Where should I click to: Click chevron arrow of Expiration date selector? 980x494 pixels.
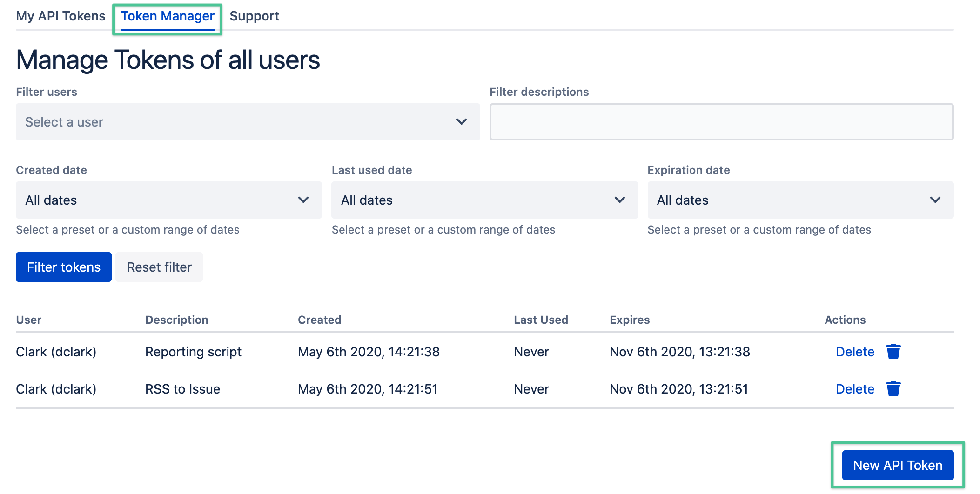click(935, 200)
